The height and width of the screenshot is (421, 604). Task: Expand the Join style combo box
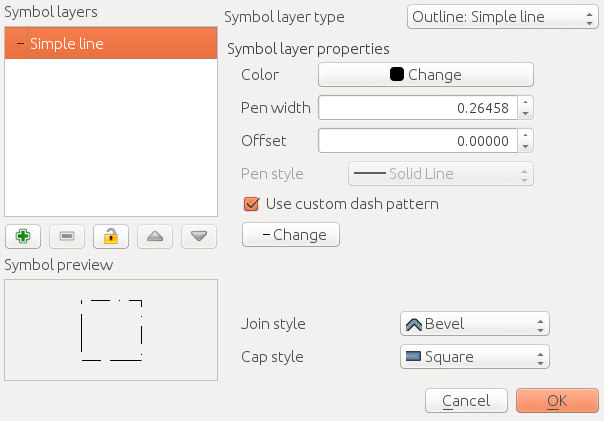click(475, 324)
